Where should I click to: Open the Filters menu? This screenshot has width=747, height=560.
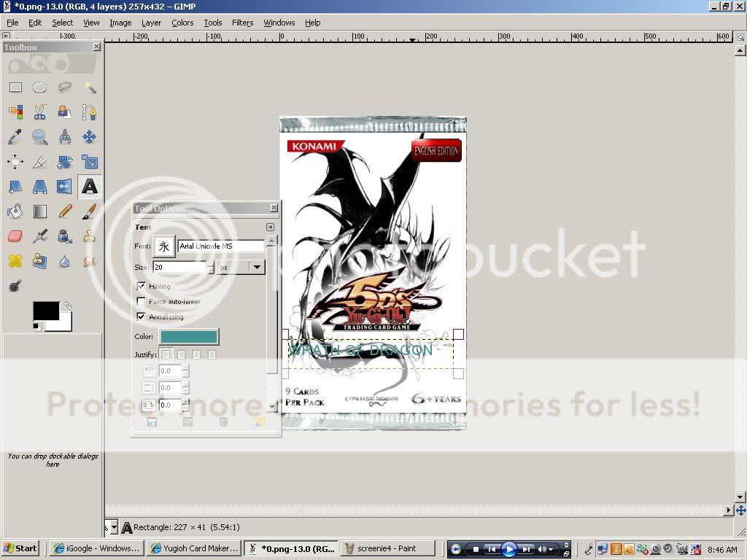(242, 23)
